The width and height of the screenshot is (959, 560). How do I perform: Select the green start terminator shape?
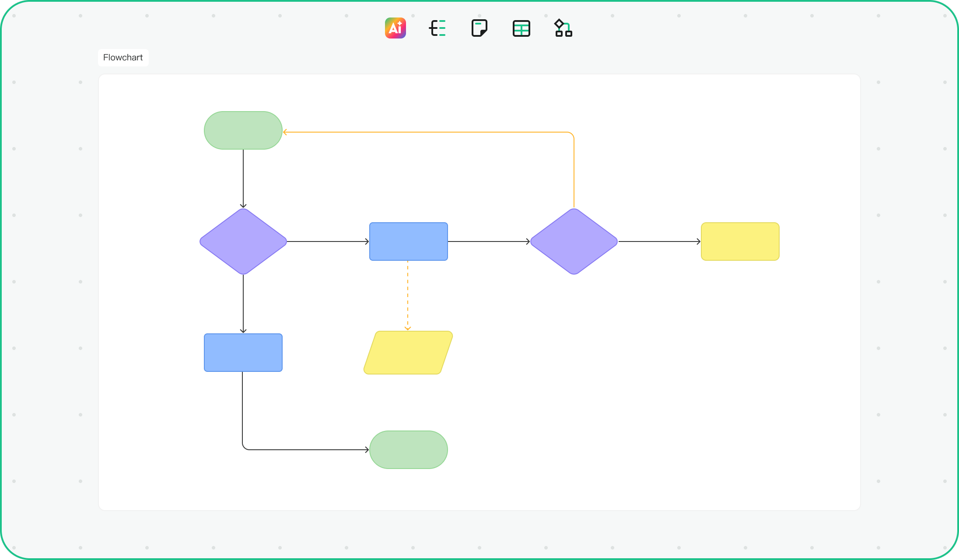point(243,130)
